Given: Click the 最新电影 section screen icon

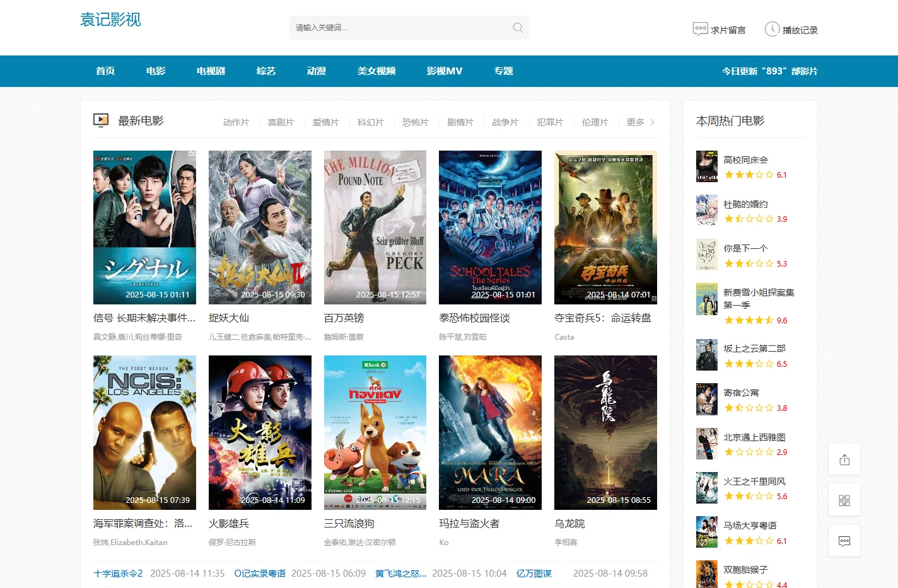Looking at the screenshot, I should click(101, 120).
